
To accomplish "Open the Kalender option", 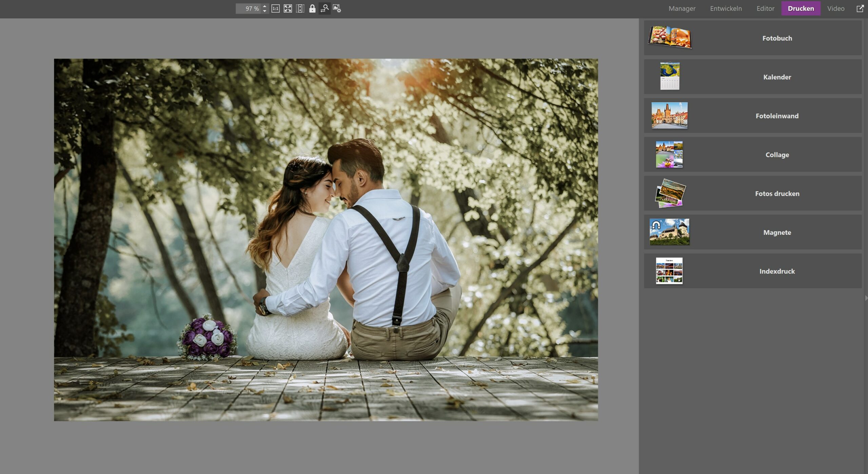I will (x=752, y=77).
